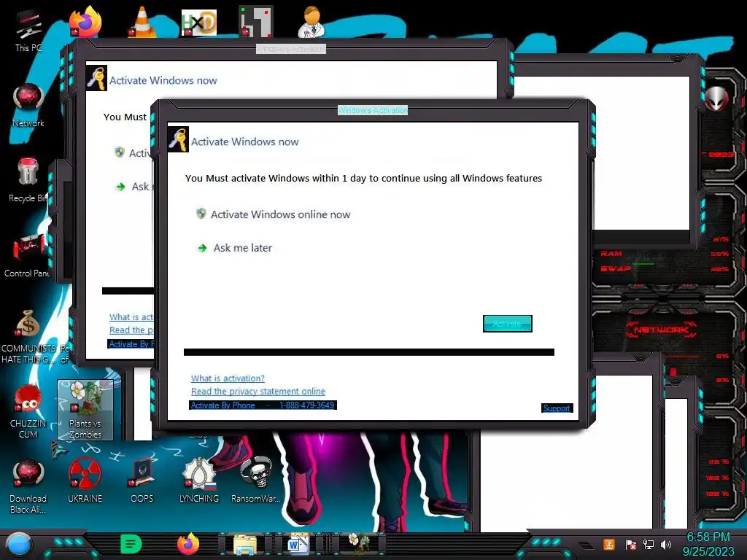Open the Recycle Bin icon
747x560 pixels.
28,181
